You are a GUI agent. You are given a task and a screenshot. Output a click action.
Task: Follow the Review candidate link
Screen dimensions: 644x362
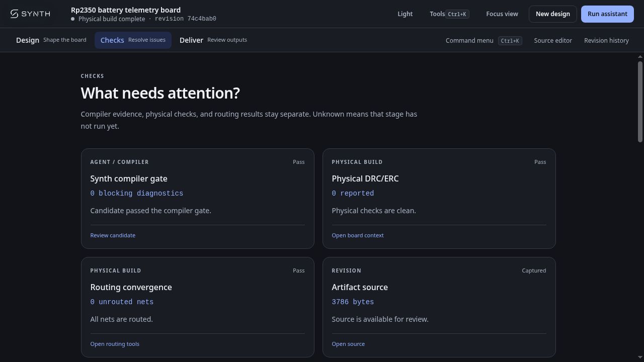point(113,235)
